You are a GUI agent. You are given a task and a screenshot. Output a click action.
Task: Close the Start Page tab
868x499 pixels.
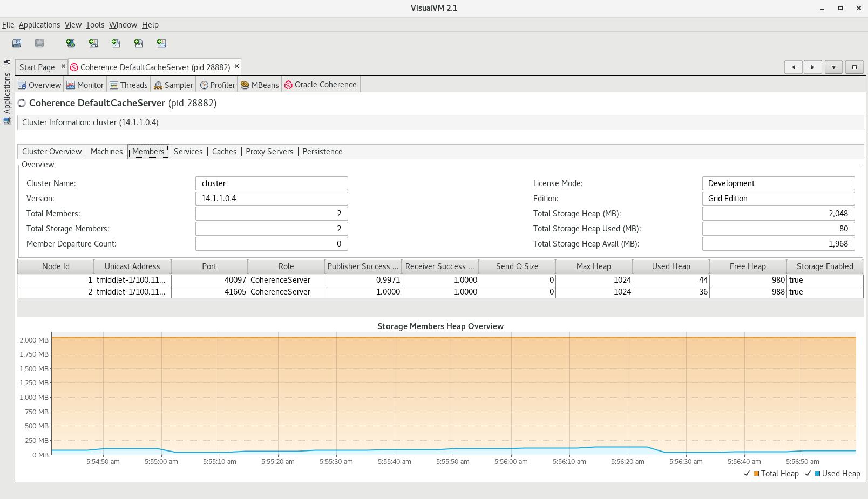[63, 66]
